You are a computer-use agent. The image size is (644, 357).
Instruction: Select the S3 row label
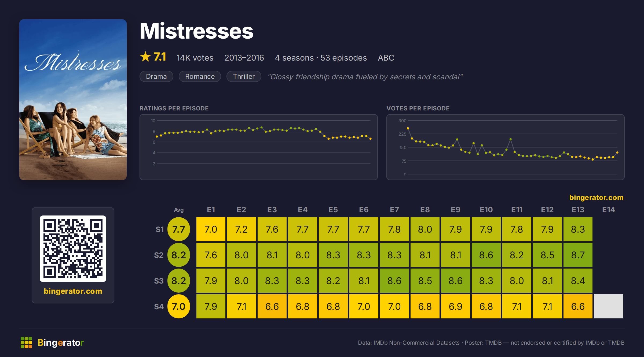point(159,281)
